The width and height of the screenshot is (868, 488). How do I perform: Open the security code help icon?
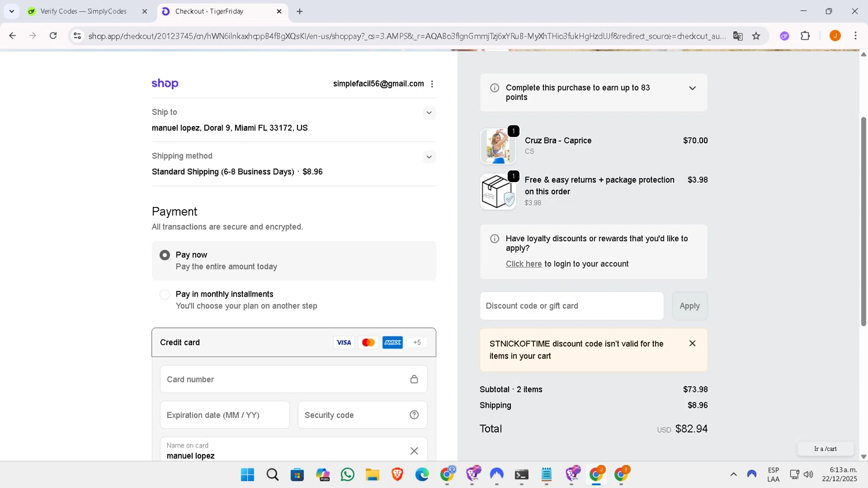[414, 415]
